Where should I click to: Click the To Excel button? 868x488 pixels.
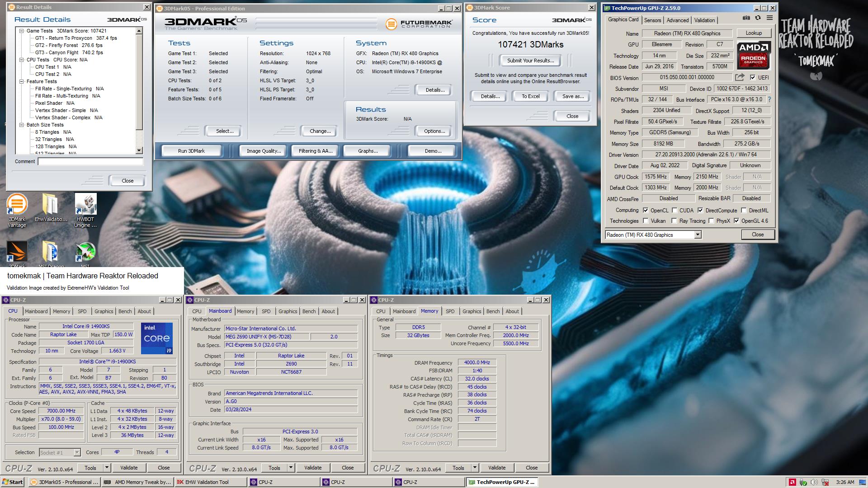coord(531,96)
